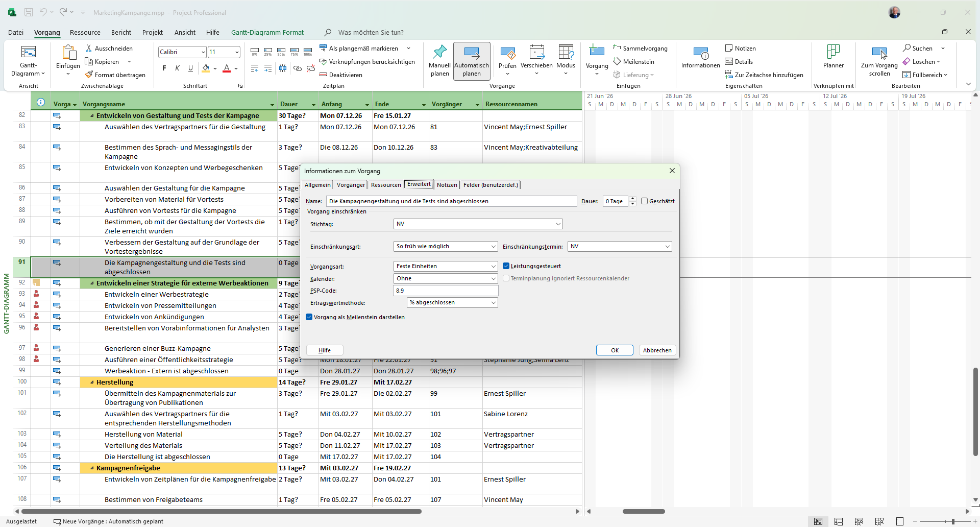This screenshot has height=527, width=980.
Task: Open the Vorgangsart dropdown
Action: point(493,266)
